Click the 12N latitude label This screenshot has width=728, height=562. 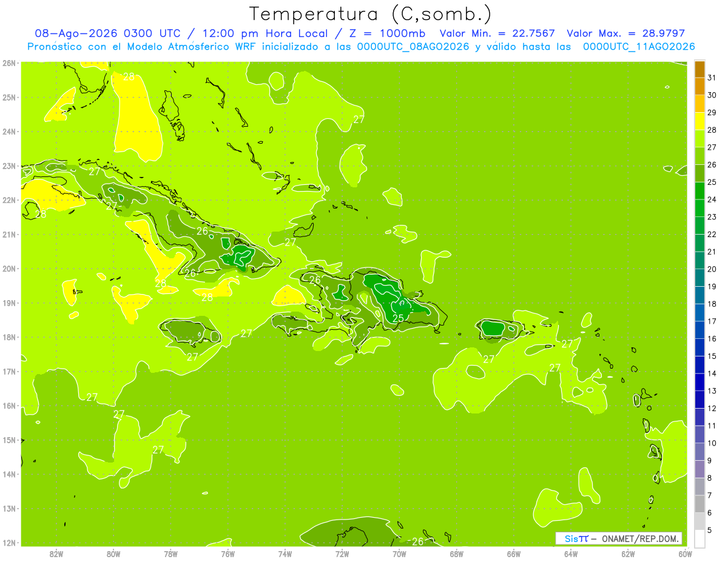9,543
